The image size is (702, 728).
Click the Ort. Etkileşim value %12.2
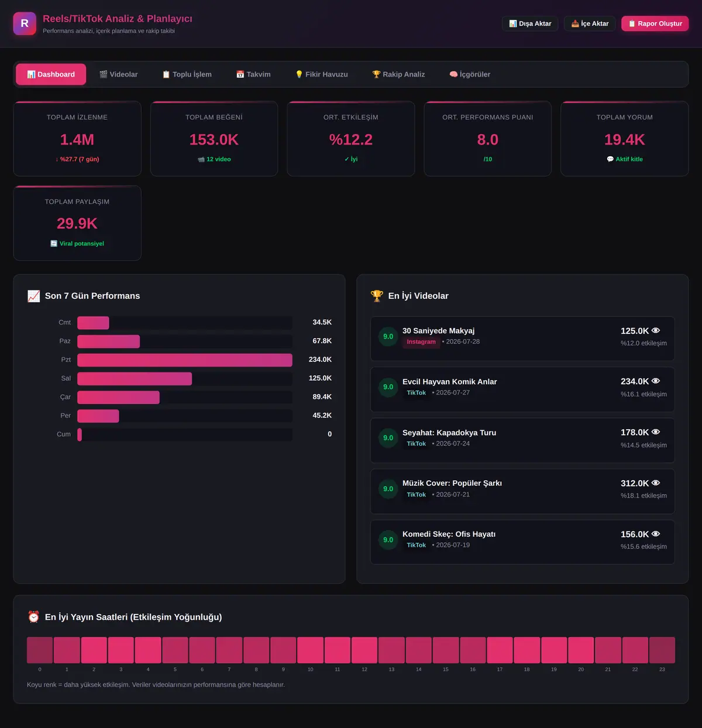[351, 140]
